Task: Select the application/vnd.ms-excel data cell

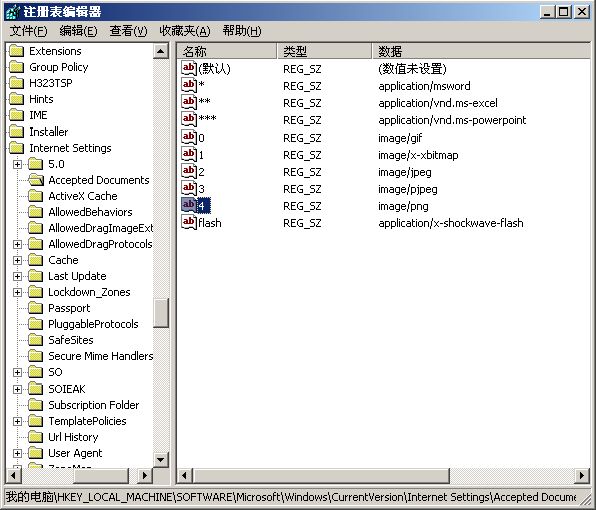Action: 438,103
